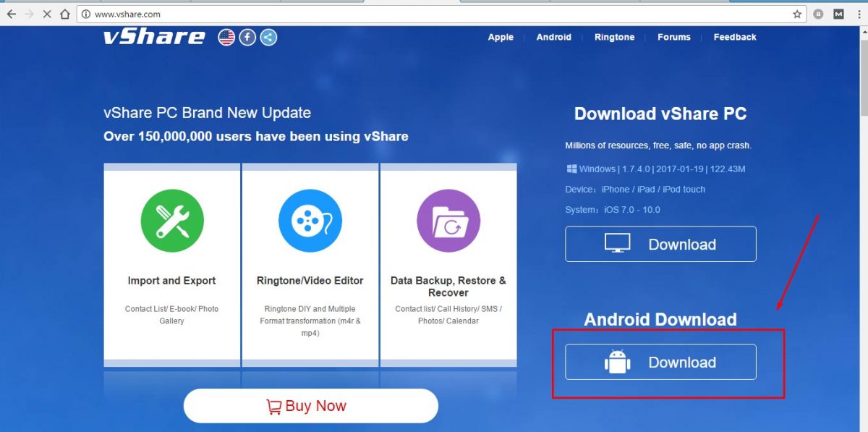Click Ringtone DIY and Multiple Format text

(x=310, y=321)
